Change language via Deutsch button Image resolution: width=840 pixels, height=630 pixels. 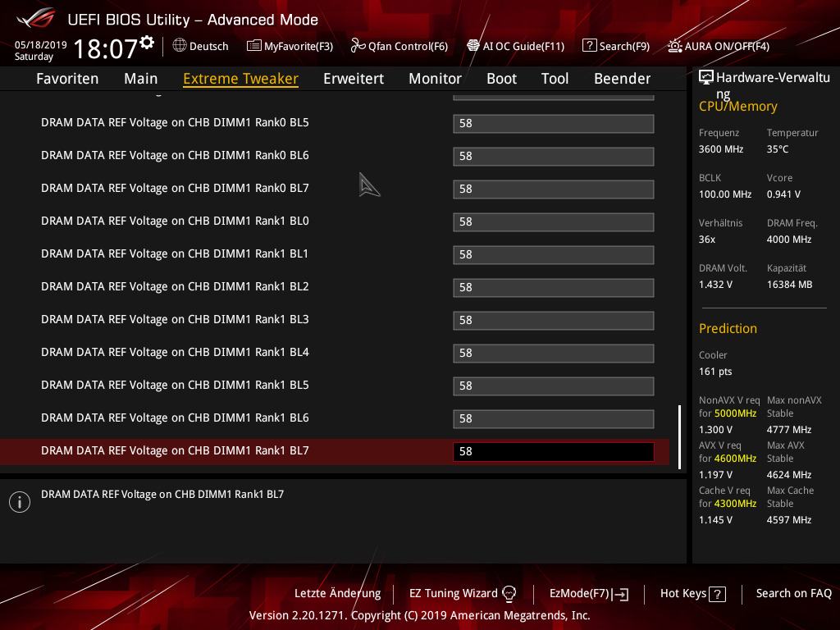click(x=201, y=46)
